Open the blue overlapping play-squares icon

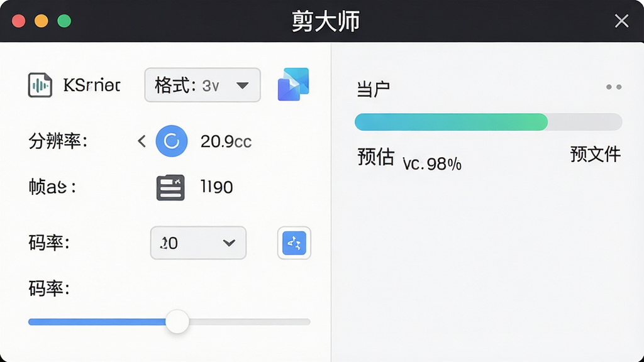[x=293, y=85]
